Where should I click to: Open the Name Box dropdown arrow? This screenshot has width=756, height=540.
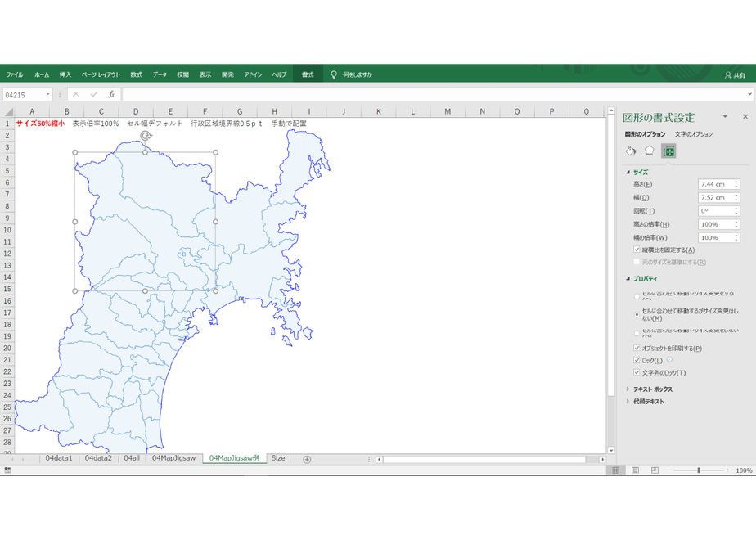pyautogui.click(x=47, y=95)
